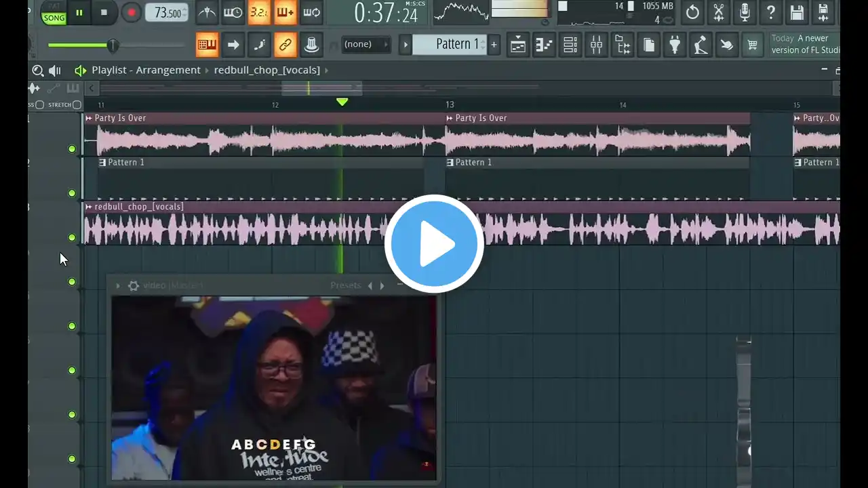Pause playback with the pause button
The height and width of the screenshot is (488, 868).
[x=79, y=12]
